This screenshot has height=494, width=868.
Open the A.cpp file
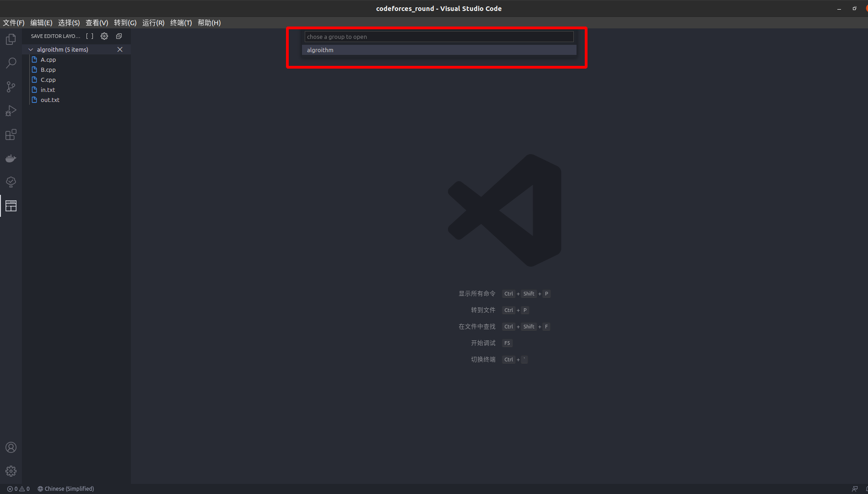pos(48,59)
